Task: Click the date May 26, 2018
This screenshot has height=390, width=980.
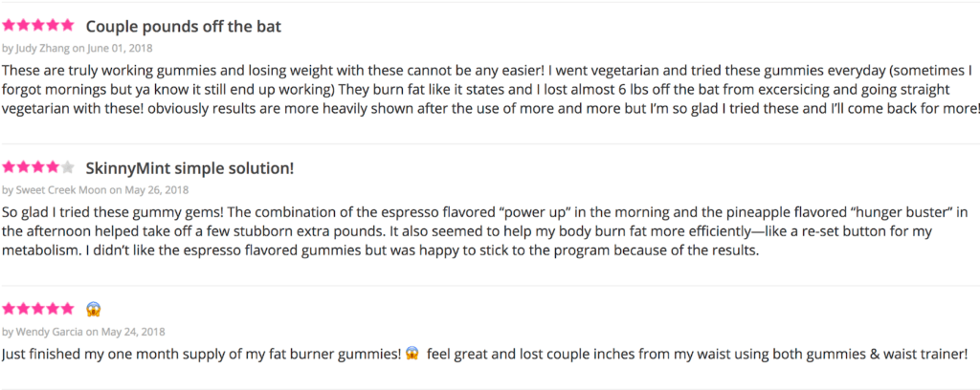Action: 157,189
